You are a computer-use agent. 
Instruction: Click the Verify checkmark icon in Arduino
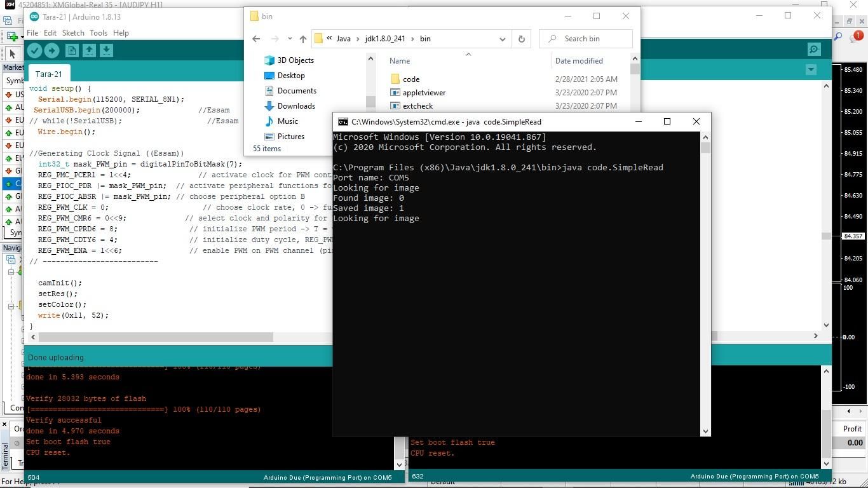(35, 50)
